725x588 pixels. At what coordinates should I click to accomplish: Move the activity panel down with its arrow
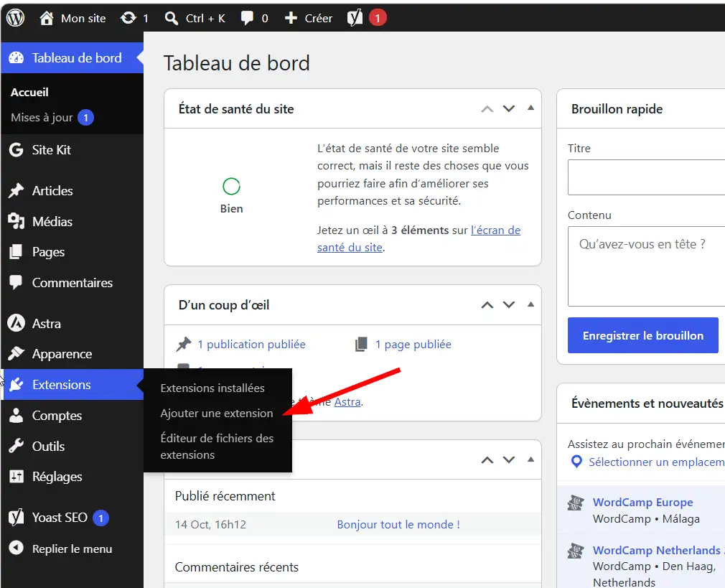coord(509,460)
